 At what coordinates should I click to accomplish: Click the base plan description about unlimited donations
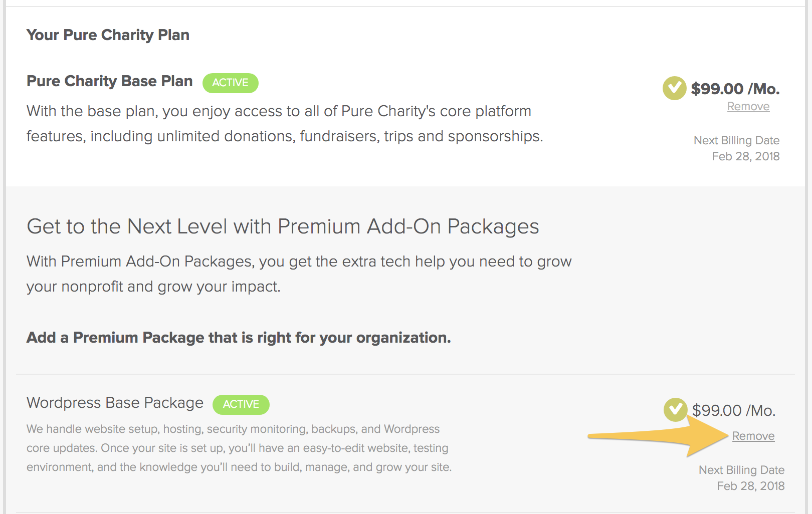tap(285, 124)
